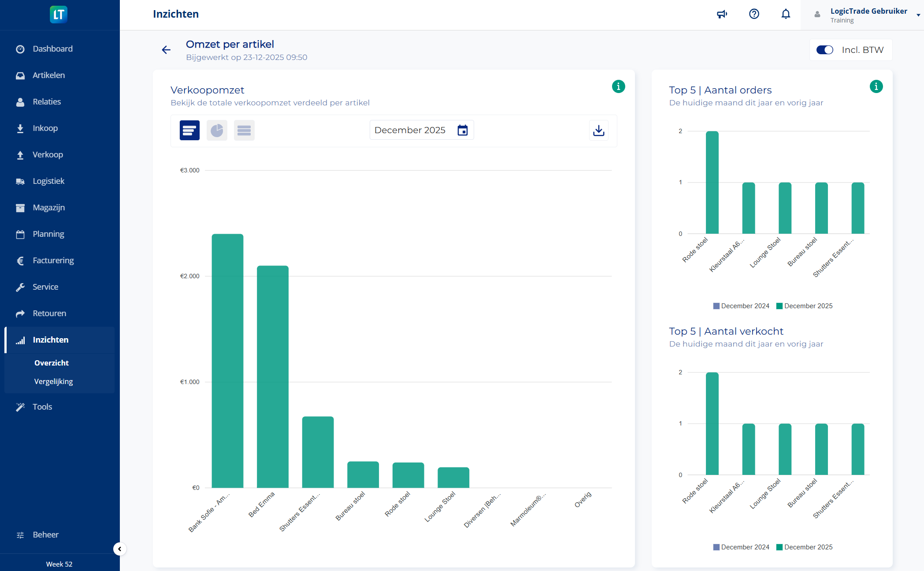Toggle December 2025 in the verkocht legend
Screen dimensions: 924x571
(805, 547)
